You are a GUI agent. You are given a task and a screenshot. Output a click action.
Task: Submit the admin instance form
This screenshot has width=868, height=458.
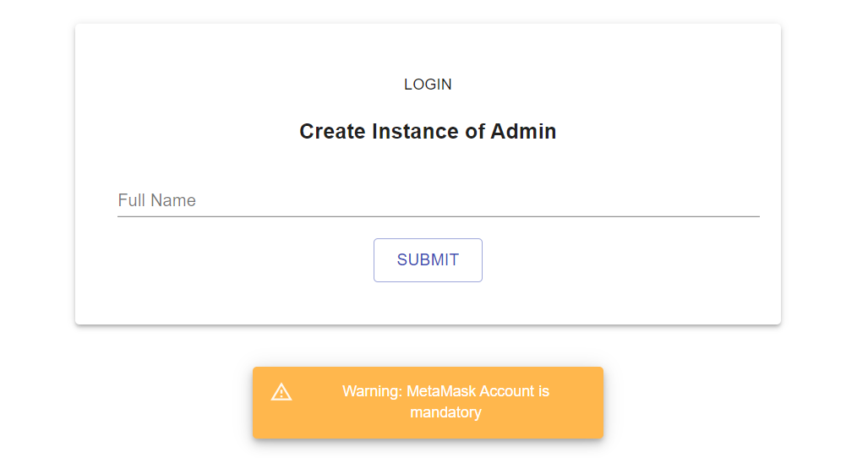pyautogui.click(x=428, y=260)
